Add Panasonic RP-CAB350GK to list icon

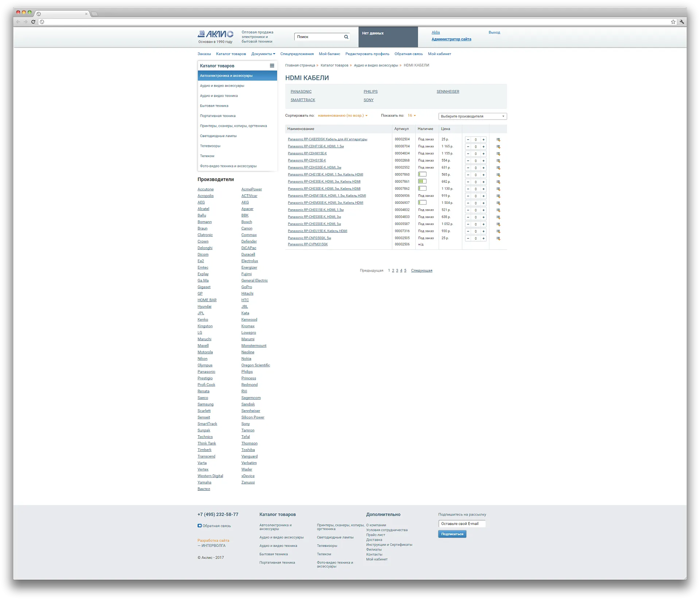tap(498, 140)
